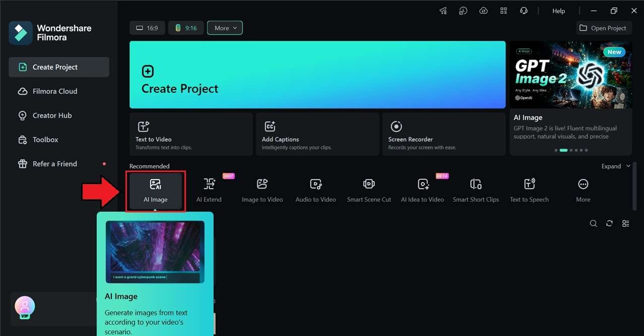Open the More aspect ratios dropdown
Viewport: 644px width, 336px height.
tap(225, 28)
